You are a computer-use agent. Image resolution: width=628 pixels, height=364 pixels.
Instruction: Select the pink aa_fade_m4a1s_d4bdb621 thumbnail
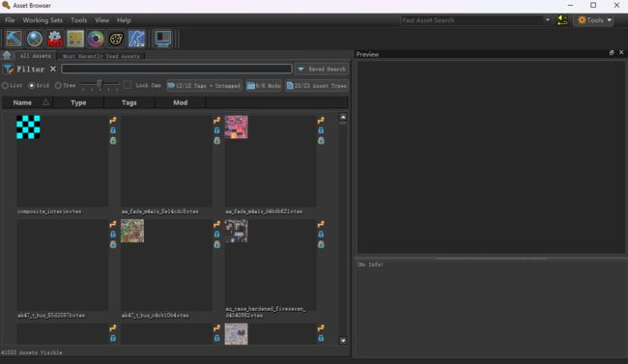click(x=237, y=126)
